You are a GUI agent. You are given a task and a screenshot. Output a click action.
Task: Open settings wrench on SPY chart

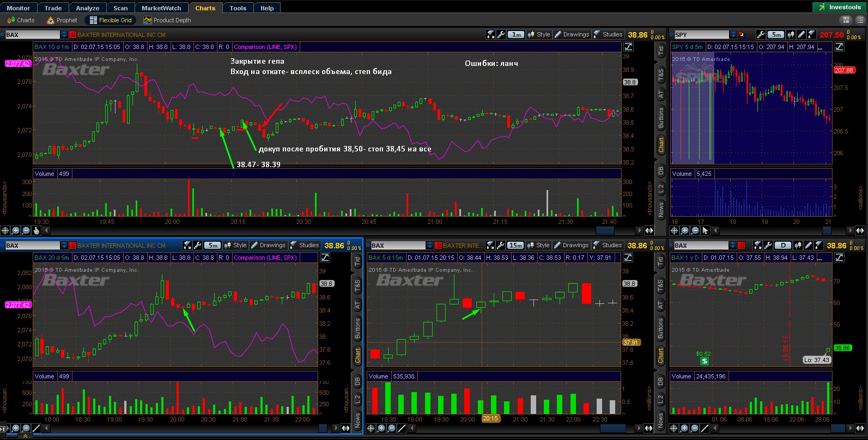[761, 34]
